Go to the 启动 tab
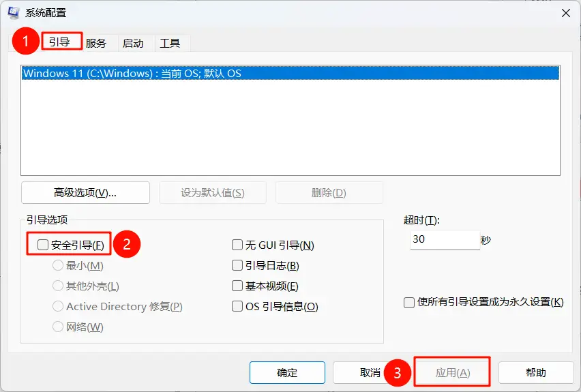 pos(133,44)
